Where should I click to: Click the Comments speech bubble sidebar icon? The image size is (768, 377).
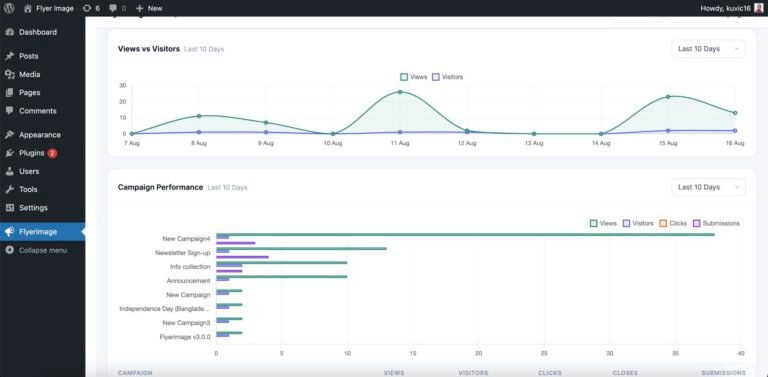pos(9,111)
